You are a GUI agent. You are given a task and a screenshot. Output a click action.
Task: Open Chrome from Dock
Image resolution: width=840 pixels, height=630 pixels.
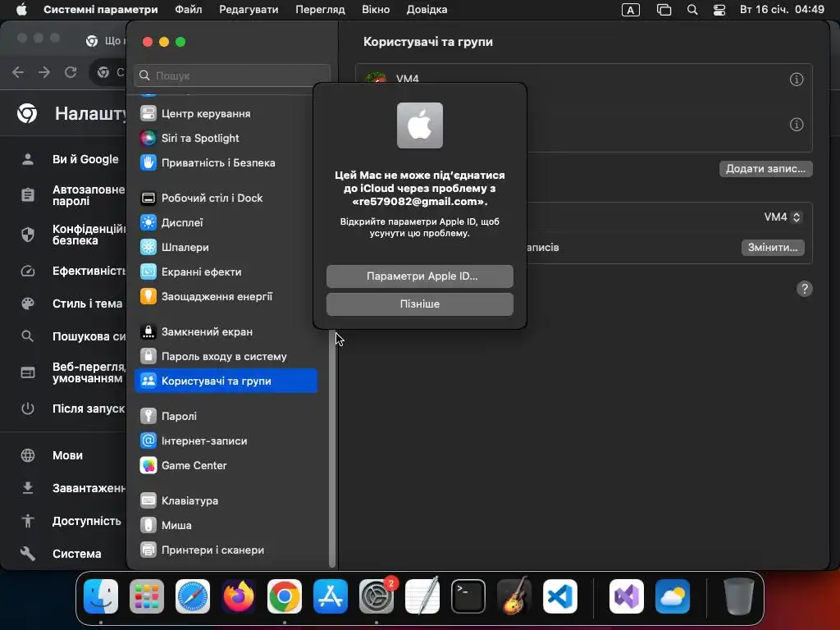[x=285, y=596]
